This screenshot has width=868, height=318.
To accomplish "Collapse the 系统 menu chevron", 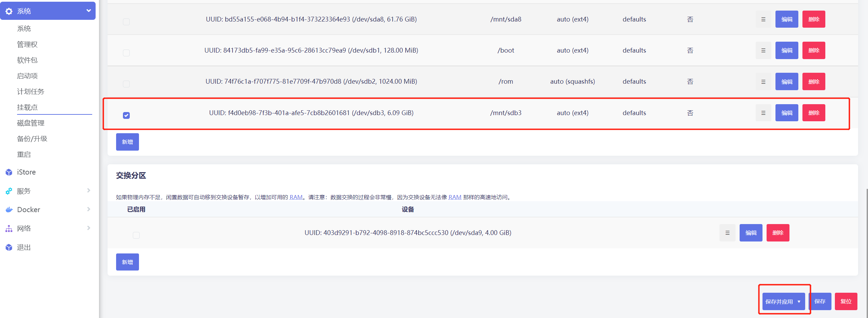I will 89,11.
